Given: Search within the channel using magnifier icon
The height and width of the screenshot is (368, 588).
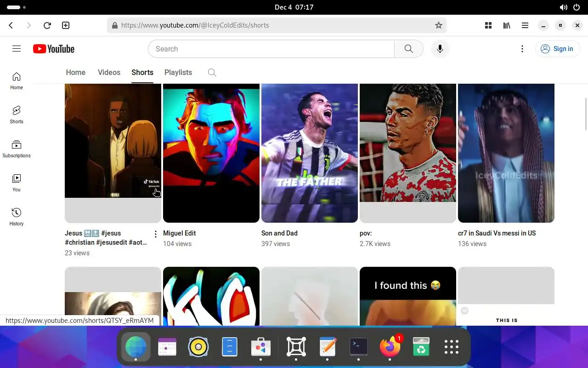Looking at the screenshot, I should point(212,72).
